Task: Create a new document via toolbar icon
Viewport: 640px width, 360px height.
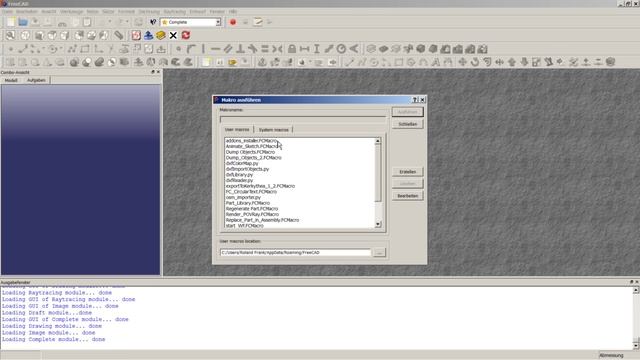Action: (11, 22)
